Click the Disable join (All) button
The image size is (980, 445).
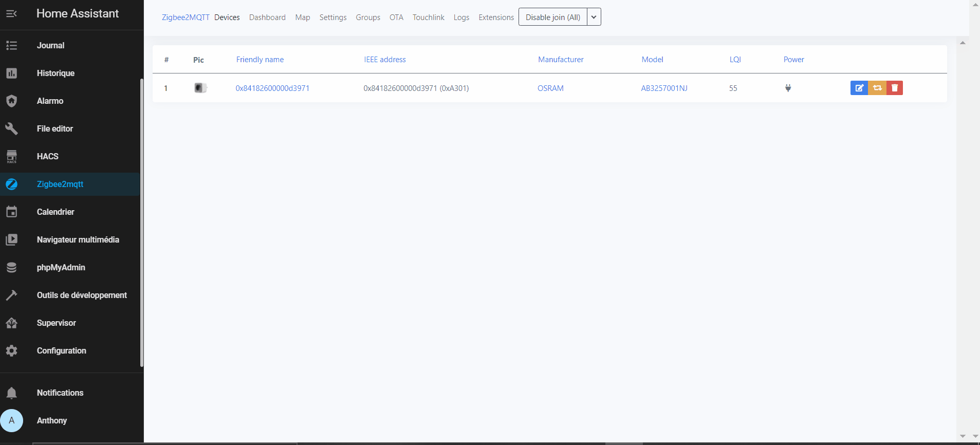(553, 17)
